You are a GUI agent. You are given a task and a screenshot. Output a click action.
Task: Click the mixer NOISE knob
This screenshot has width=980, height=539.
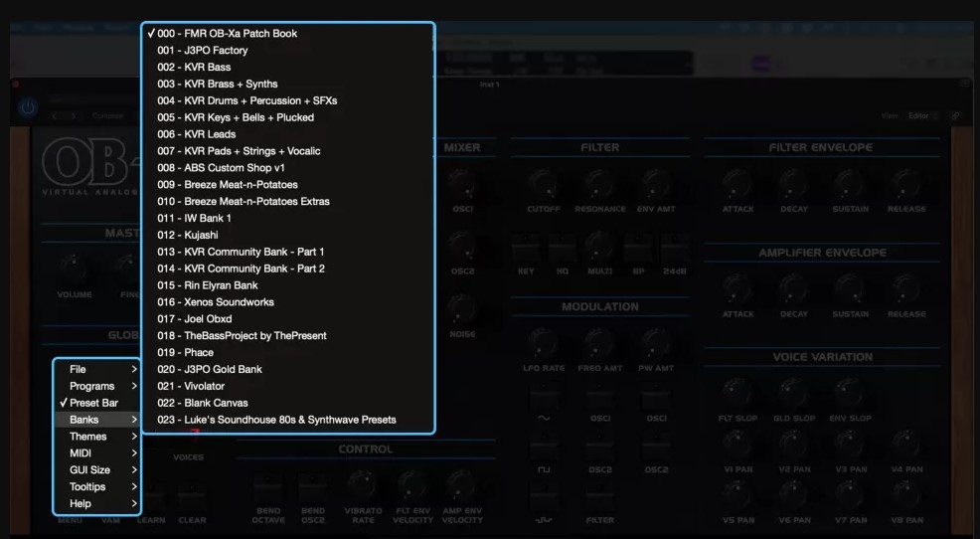(462, 309)
